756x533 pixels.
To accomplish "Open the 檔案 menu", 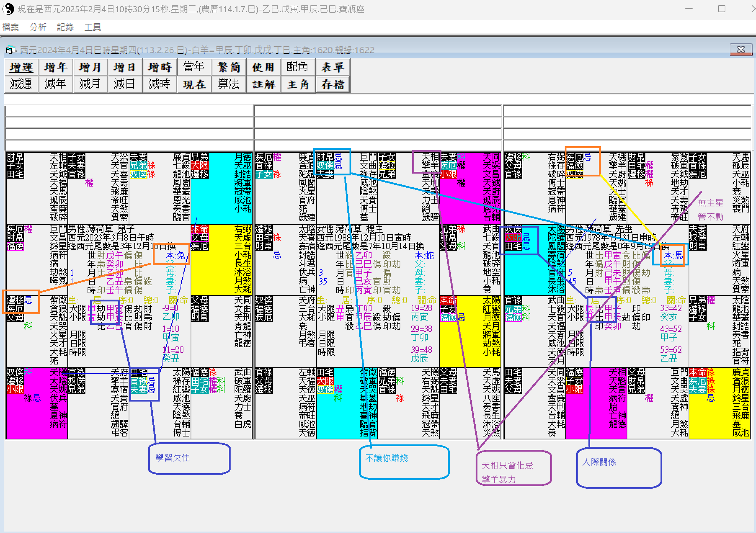I will [10, 27].
